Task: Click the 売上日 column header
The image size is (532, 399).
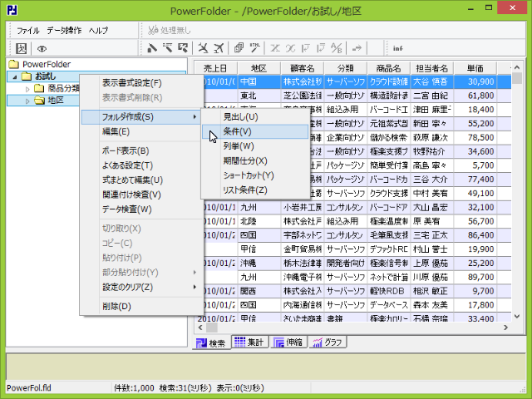Action: [216, 68]
